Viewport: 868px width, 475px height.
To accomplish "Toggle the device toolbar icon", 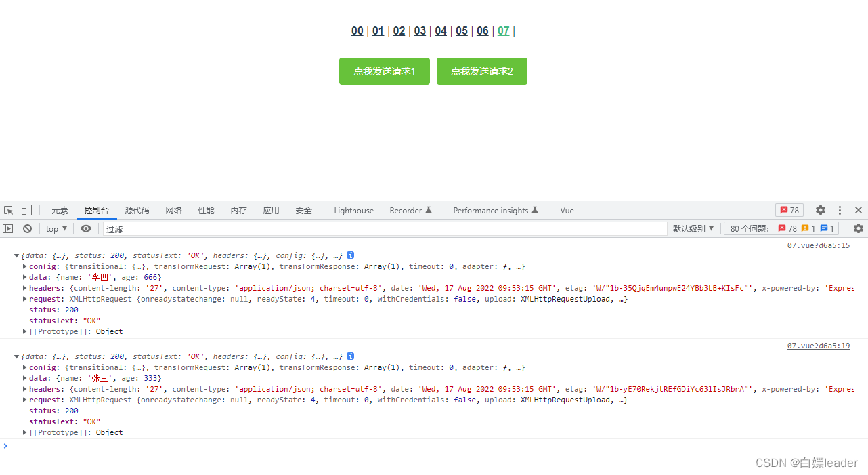I will [x=26, y=211].
